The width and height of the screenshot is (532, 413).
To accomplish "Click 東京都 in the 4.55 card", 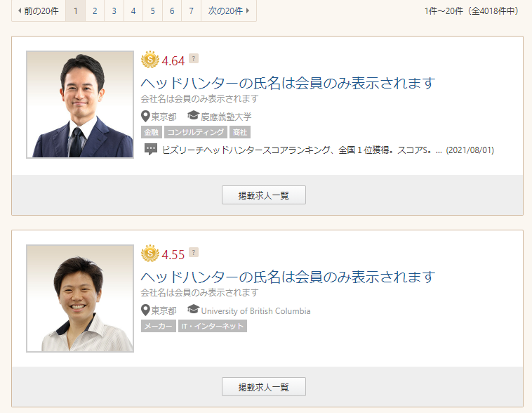I will click(164, 310).
